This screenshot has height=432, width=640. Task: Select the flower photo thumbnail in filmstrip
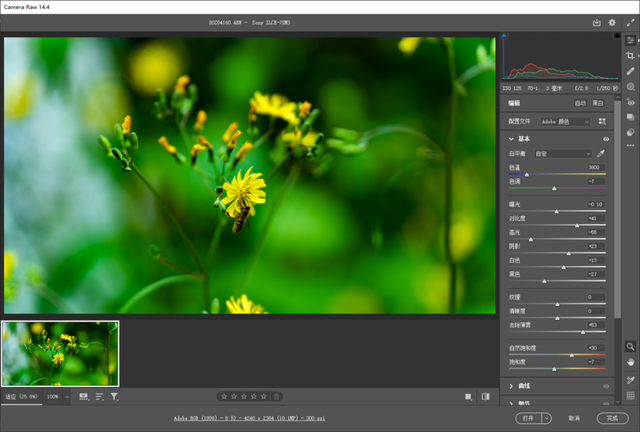[x=60, y=353]
